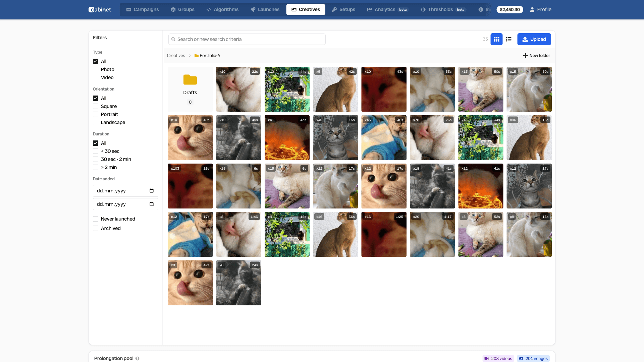
Task: Open the Campaigns tab
Action: [143, 9]
